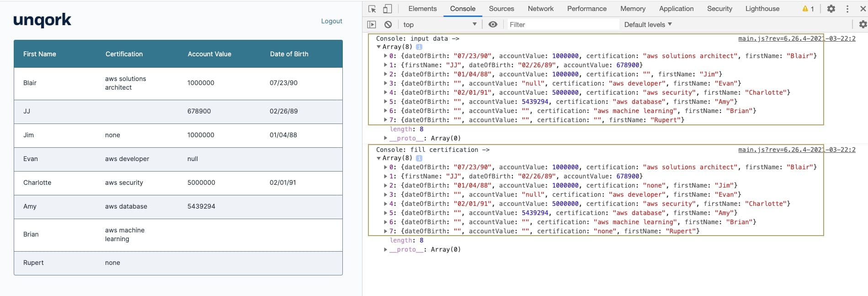The width and height of the screenshot is (868, 296).
Task: Click the aws machine learning cell
Action: (x=125, y=235)
